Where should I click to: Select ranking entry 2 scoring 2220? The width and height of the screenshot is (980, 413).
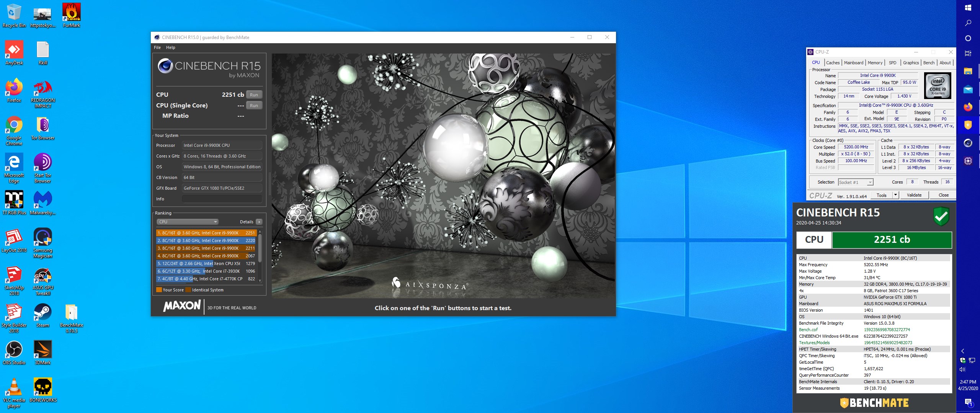pyautogui.click(x=206, y=241)
